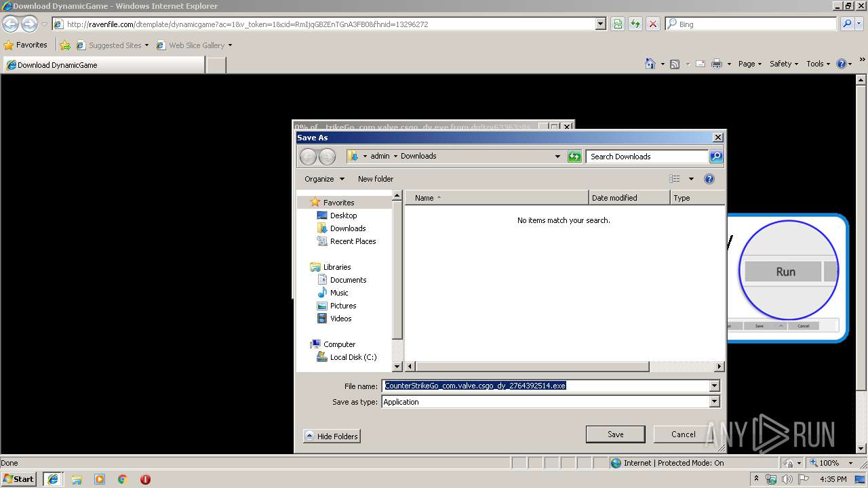Click the IE Help question mark icon

coord(841,64)
